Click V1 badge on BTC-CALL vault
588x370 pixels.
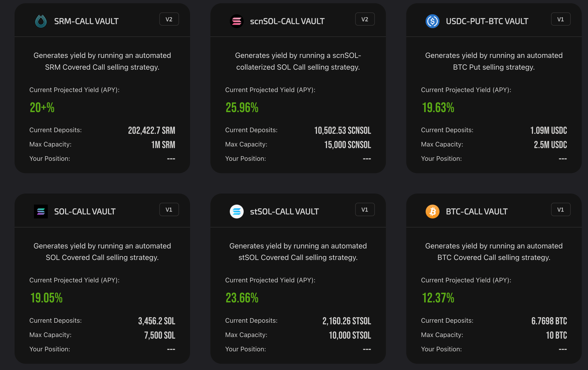point(561,209)
